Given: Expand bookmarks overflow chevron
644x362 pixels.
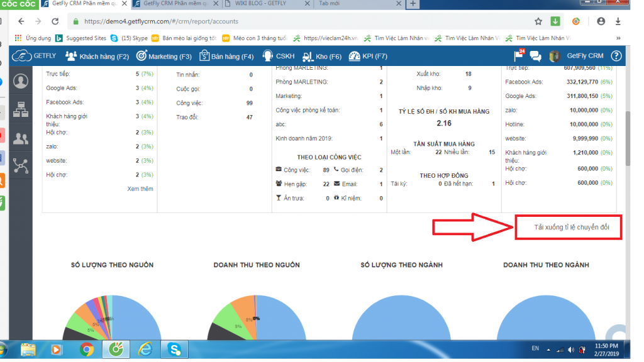Looking at the screenshot, I should (x=618, y=38).
